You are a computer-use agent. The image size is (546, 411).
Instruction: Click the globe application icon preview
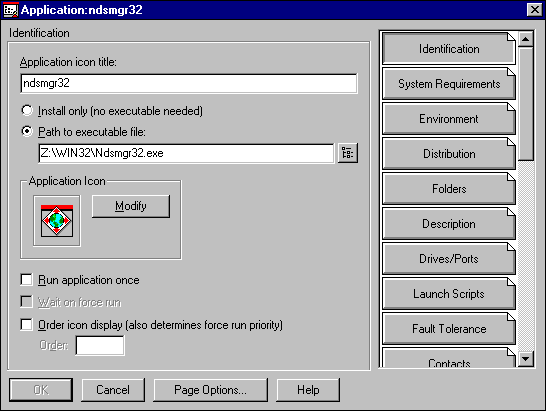tap(57, 220)
